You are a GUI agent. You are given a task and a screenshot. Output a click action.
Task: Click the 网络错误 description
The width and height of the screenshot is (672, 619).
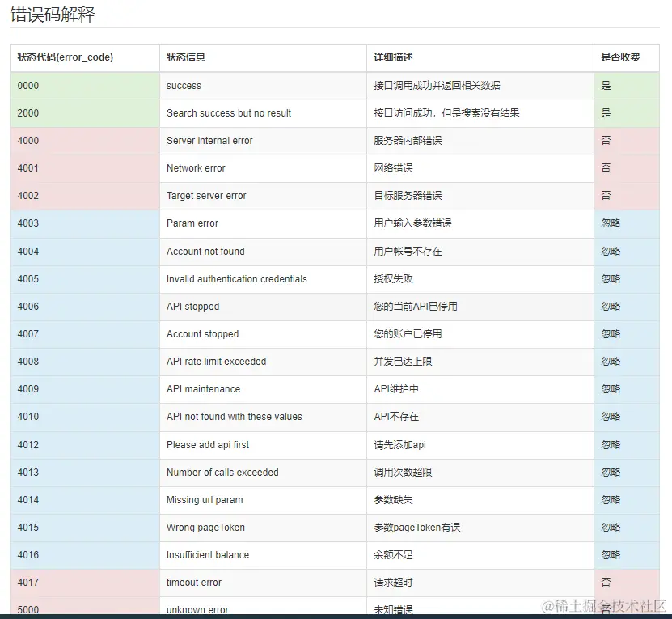click(393, 168)
